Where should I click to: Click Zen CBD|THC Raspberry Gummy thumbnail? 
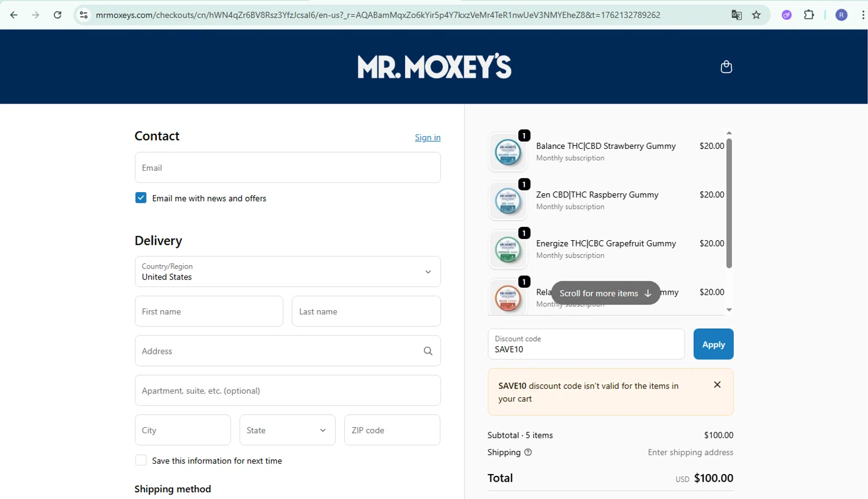(507, 201)
